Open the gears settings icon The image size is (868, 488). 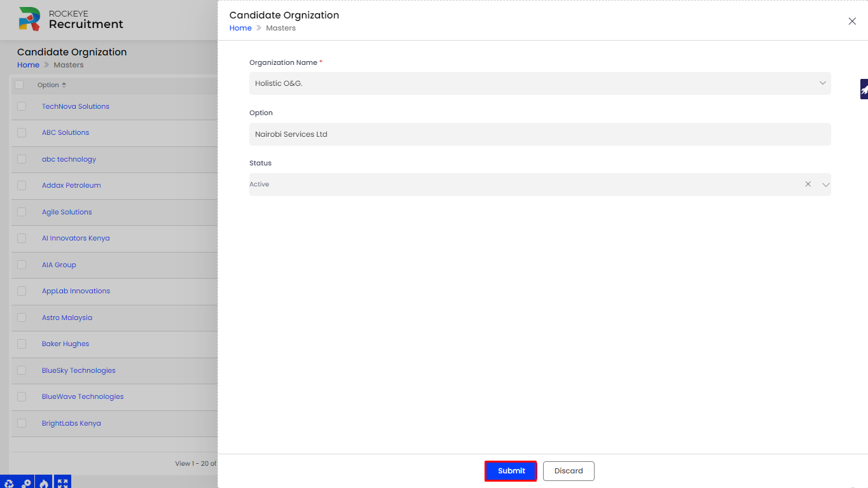point(26,482)
